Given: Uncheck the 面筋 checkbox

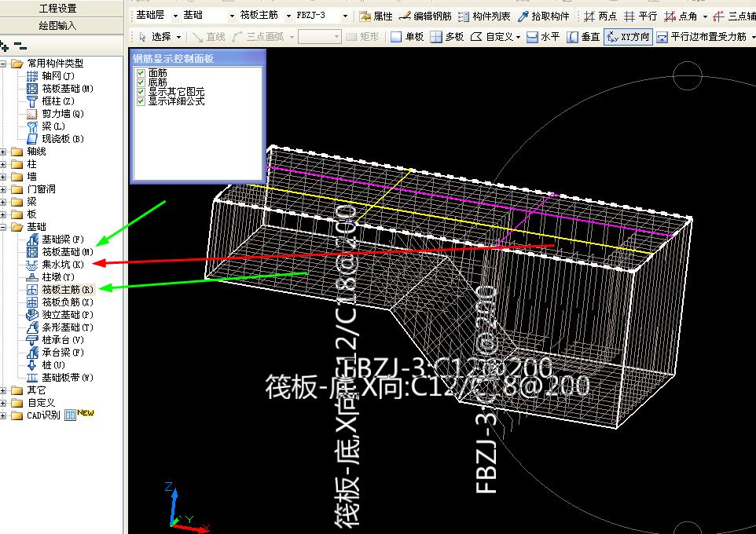Looking at the screenshot, I should [x=141, y=73].
